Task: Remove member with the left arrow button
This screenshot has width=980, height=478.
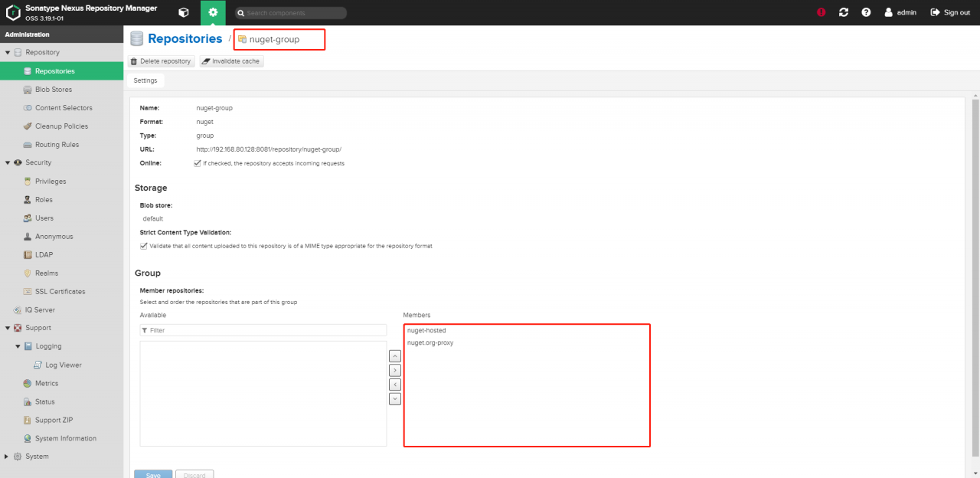Action: coord(395,385)
